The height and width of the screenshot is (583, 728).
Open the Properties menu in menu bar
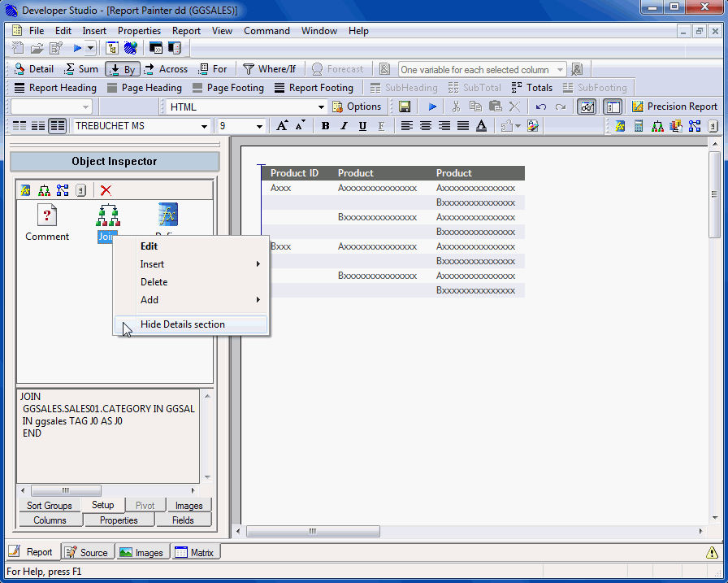click(x=139, y=31)
